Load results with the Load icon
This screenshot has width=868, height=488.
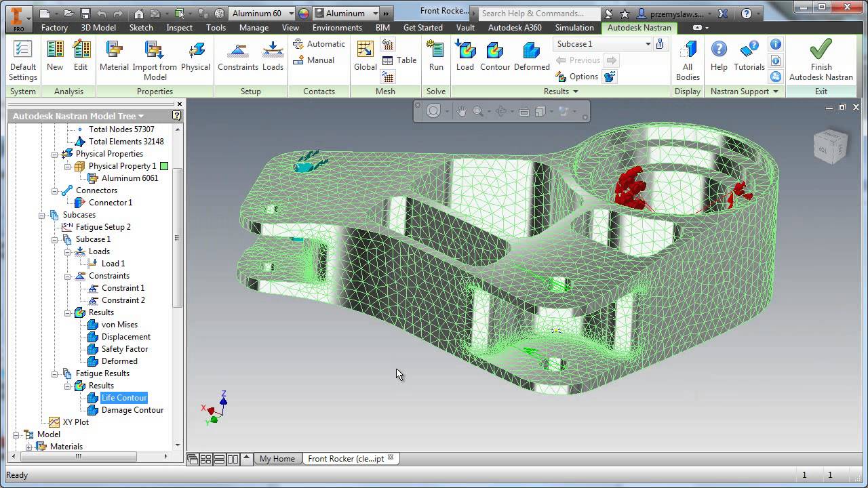pos(465,56)
